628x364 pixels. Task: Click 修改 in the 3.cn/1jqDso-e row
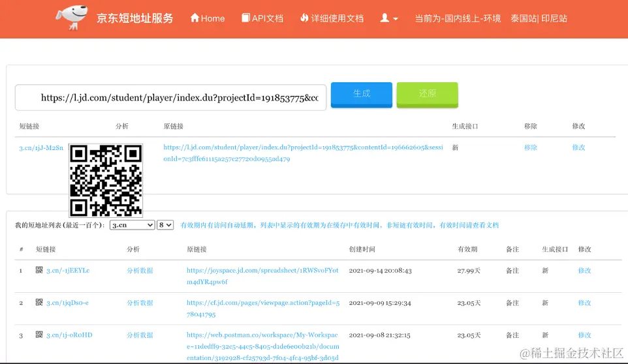[584, 303]
